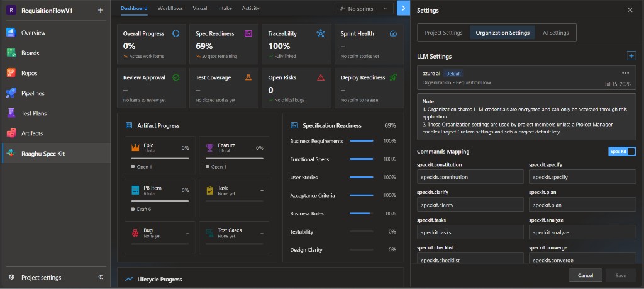This screenshot has width=644, height=289.
Task: Click the Project settings gear icon
Action: pos(11,278)
